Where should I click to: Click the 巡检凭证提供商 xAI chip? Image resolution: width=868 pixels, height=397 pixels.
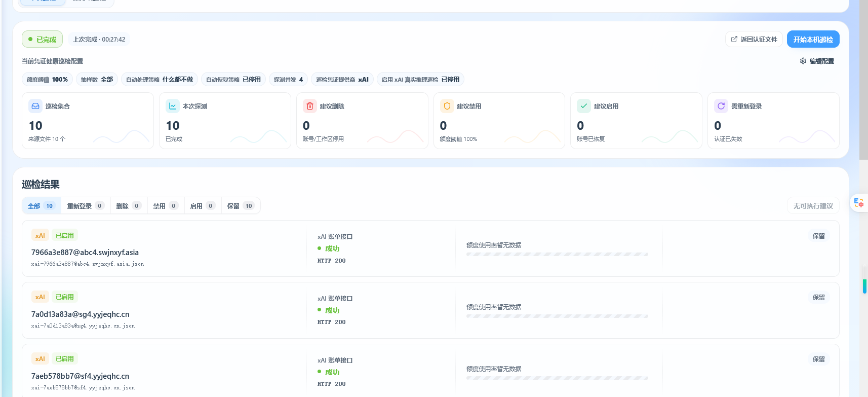pos(342,80)
